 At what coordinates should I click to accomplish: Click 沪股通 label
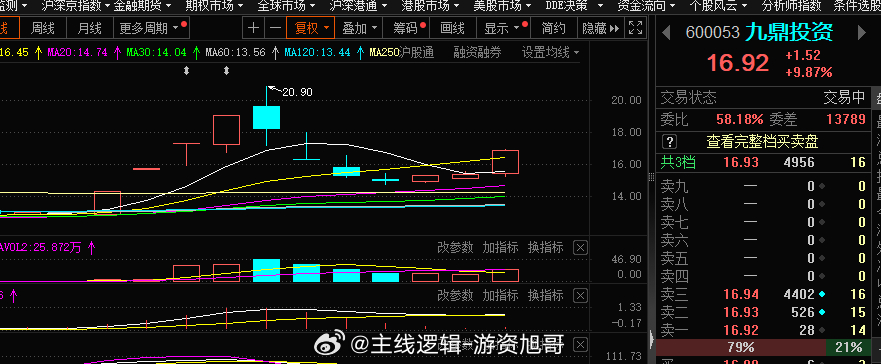tap(416, 53)
